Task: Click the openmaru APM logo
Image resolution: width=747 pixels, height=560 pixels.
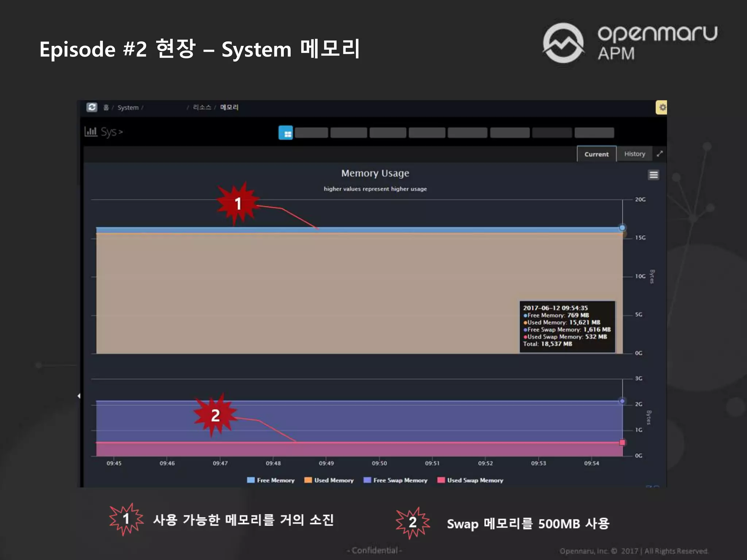Action: [630, 43]
